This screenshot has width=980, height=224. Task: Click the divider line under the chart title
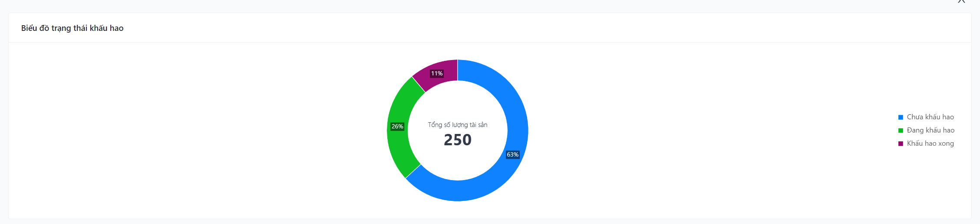(x=490, y=43)
